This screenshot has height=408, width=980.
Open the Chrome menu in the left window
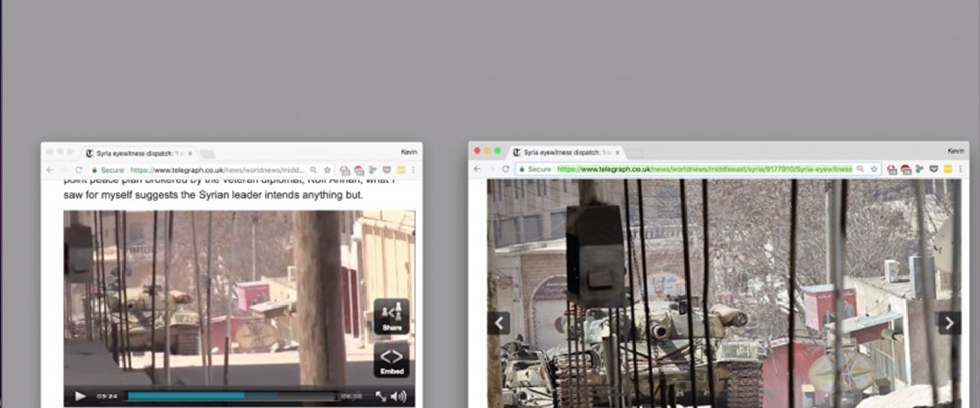pyautogui.click(x=413, y=170)
